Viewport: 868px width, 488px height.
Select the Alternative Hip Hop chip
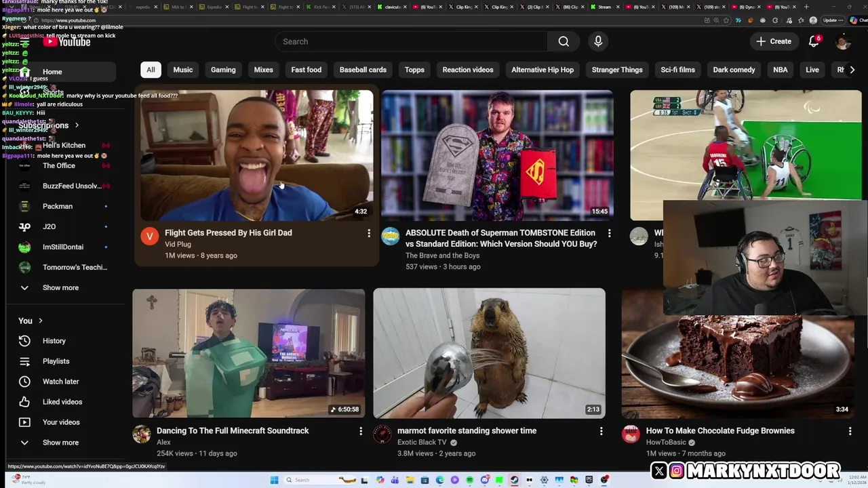542,70
